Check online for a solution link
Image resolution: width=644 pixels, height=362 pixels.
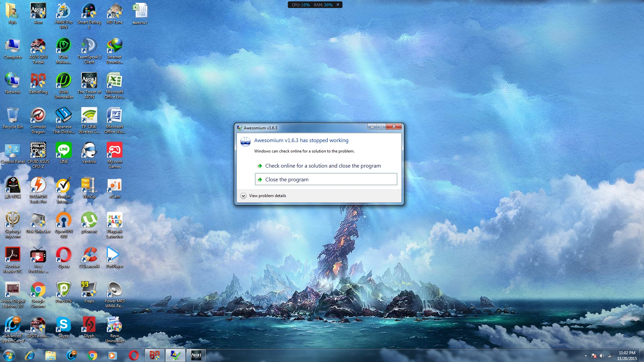click(x=323, y=166)
